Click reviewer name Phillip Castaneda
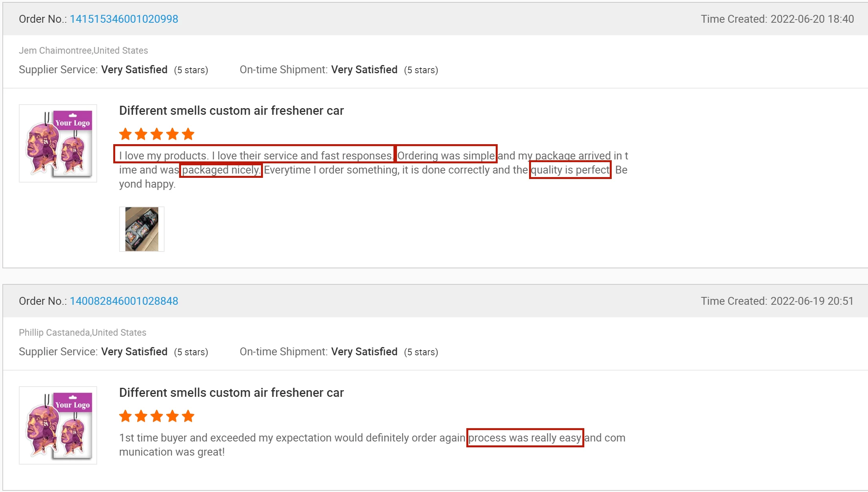The width and height of the screenshot is (868, 492). coord(54,333)
